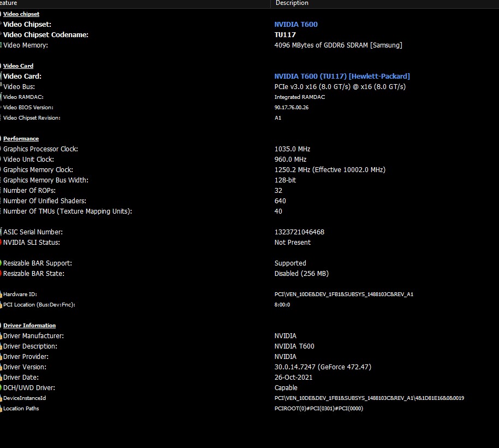Viewport: 499px width, 448px height.
Task: Select the Video Bus: row label
Action: pyautogui.click(x=19, y=87)
